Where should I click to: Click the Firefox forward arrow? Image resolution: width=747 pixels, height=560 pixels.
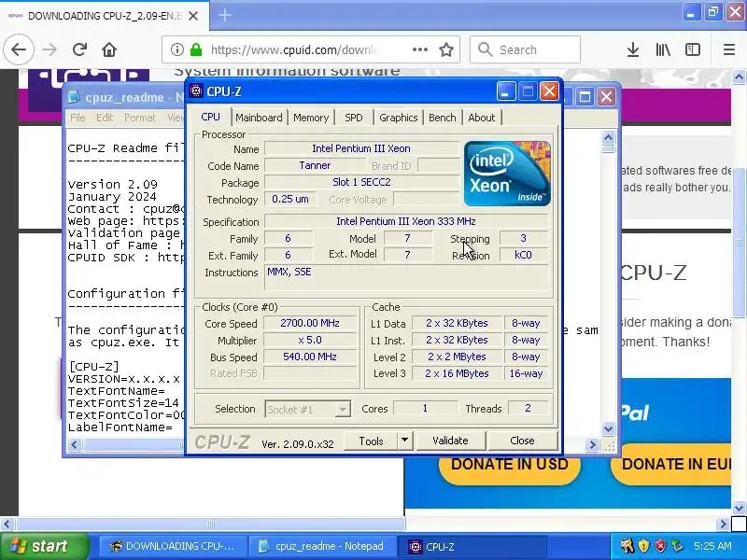point(49,49)
